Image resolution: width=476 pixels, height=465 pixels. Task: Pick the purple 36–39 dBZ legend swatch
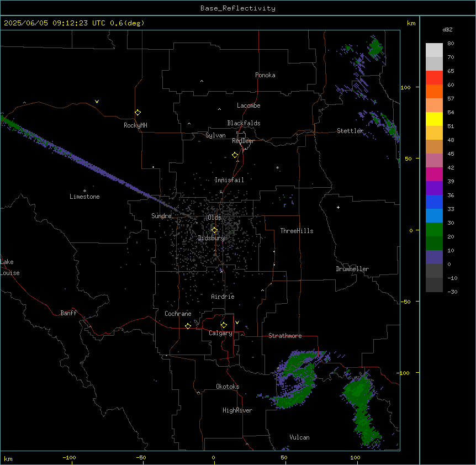click(434, 188)
